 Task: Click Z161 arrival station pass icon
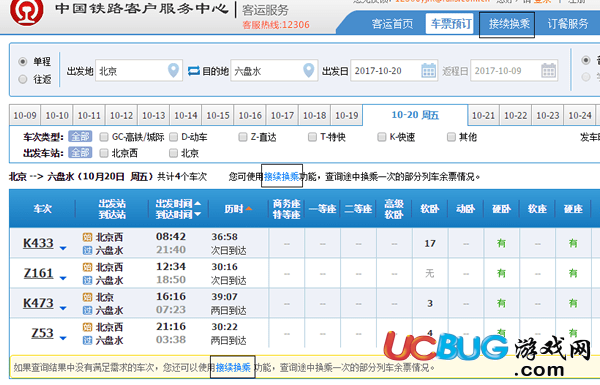tap(87, 280)
